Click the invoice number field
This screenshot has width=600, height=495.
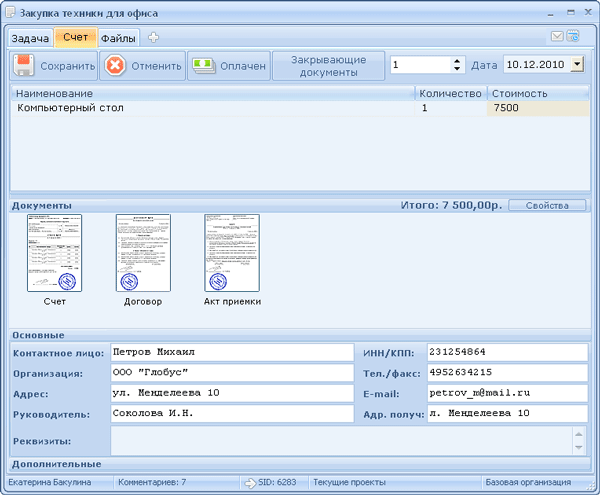pyautogui.click(x=421, y=65)
